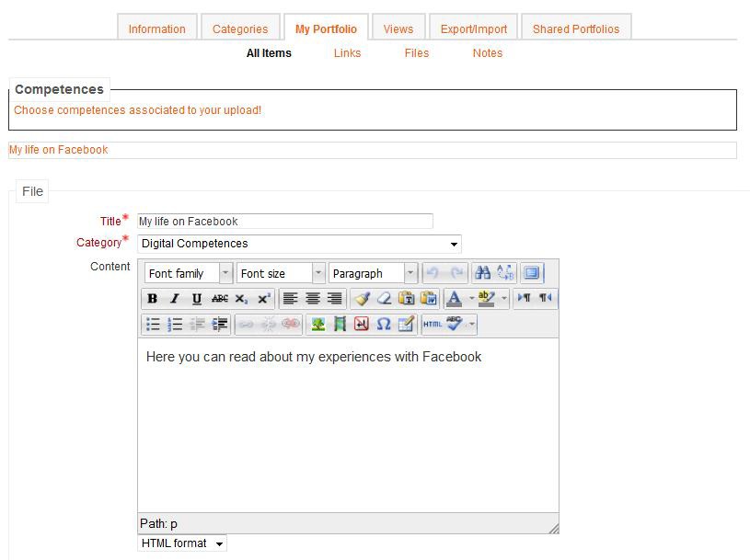Center align the text

(x=313, y=299)
